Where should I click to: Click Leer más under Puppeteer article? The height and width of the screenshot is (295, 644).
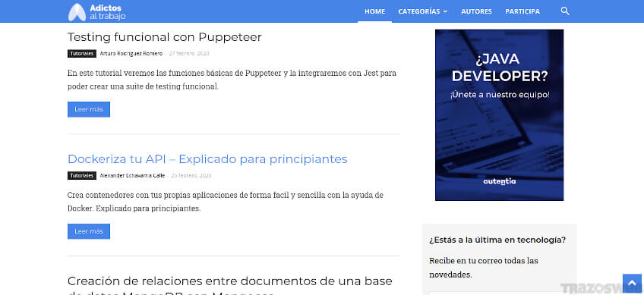[89, 109]
